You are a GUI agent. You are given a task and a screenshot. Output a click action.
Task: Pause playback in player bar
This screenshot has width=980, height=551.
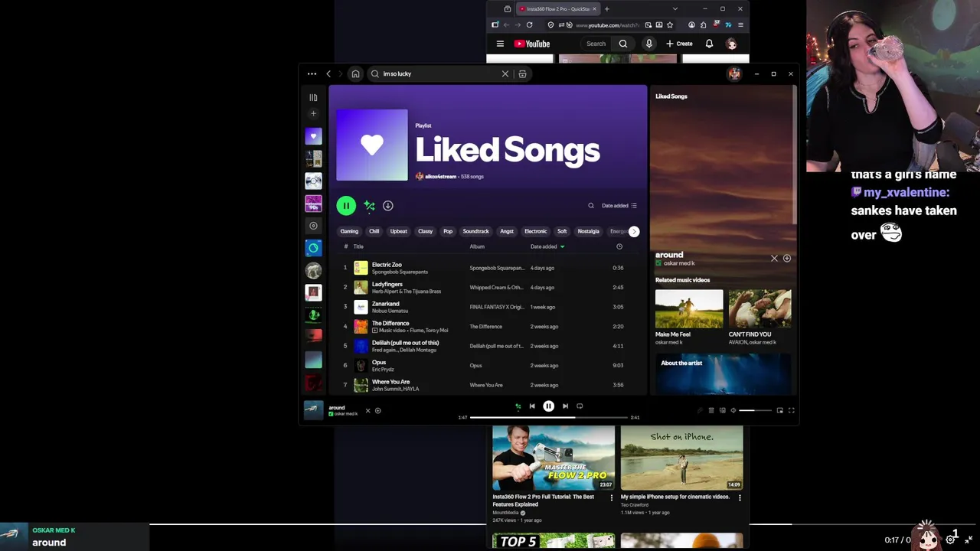click(549, 406)
